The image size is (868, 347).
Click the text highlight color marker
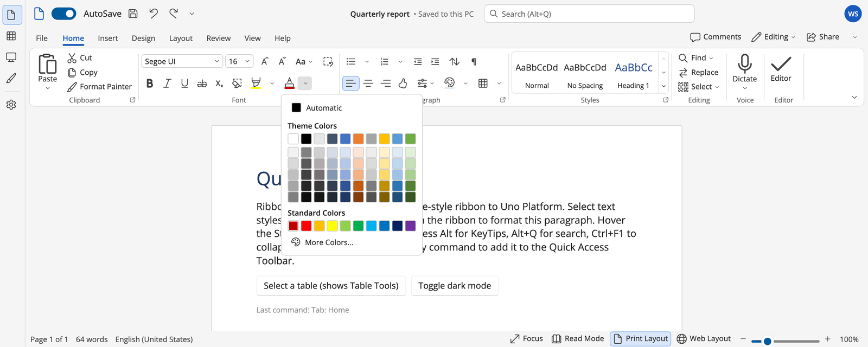256,83
